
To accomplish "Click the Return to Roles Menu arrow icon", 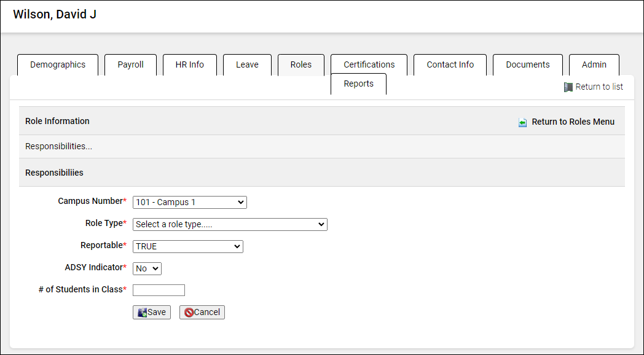I will [522, 122].
